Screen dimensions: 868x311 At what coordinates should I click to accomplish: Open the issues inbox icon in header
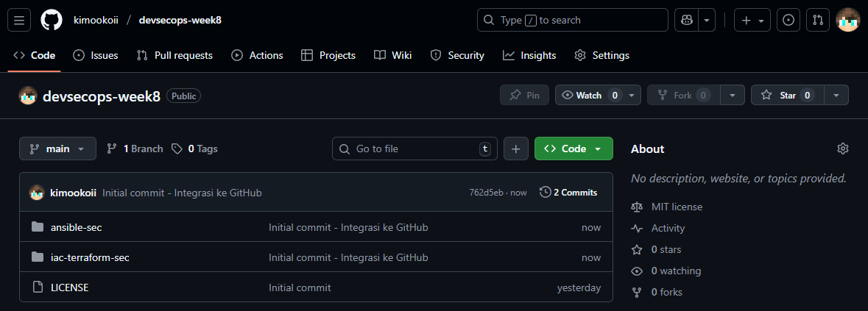tap(788, 20)
